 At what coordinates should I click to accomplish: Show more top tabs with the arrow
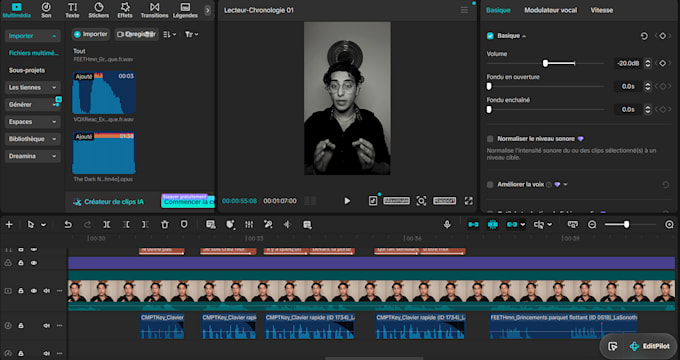[x=208, y=10]
